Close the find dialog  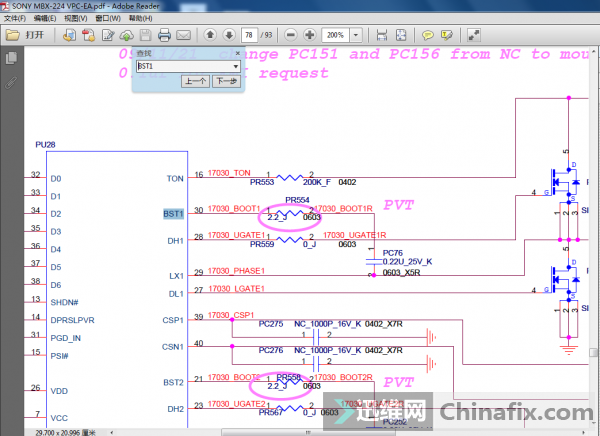(x=237, y=53)
